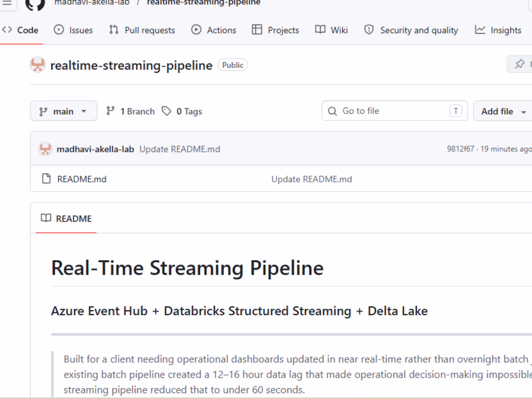Click the README book icon
The image size is (532, 399).
[46, 218]
